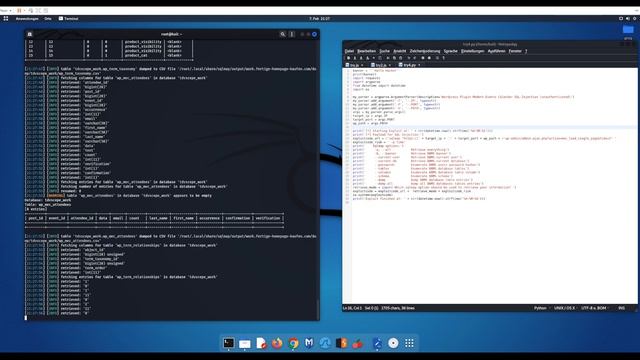Click the network icon in system tray
This screenshot has height=360, width=640.
click(621, 18)
